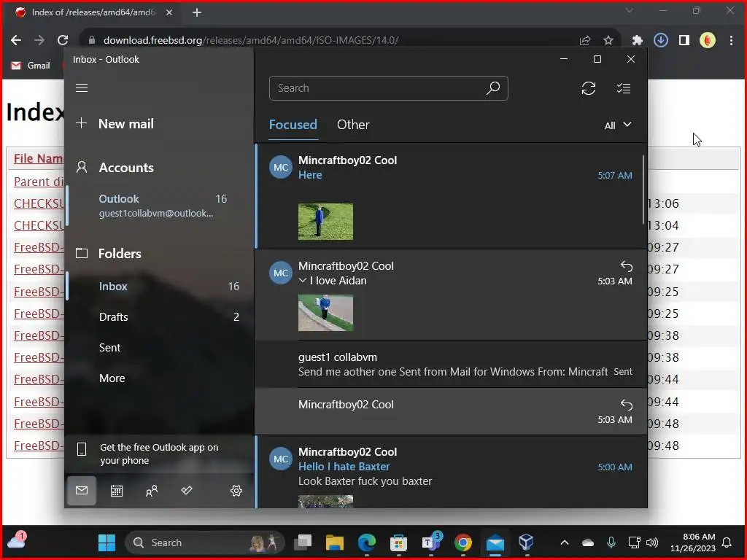The width and height of the screenshot is (747, 560).
Task: Open Outlook settings gear
Action: coord(236,491)
